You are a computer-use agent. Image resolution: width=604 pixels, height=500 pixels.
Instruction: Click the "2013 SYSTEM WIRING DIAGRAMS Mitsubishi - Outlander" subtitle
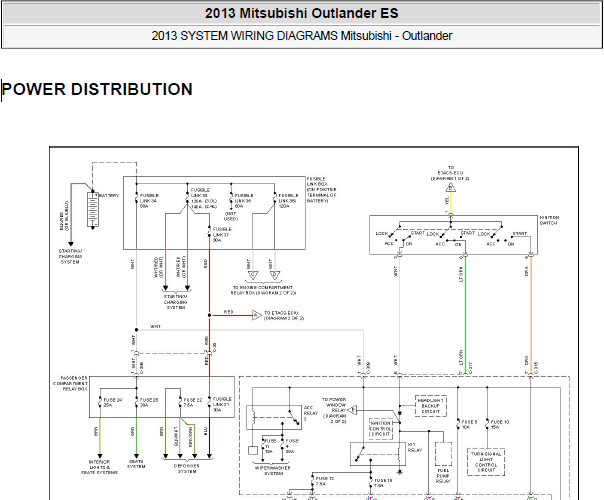click(302, 36)
